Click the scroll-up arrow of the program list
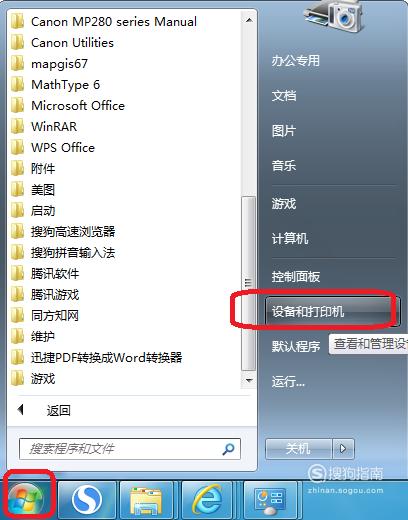Screen dimensions: 408x520 (248, 20)
